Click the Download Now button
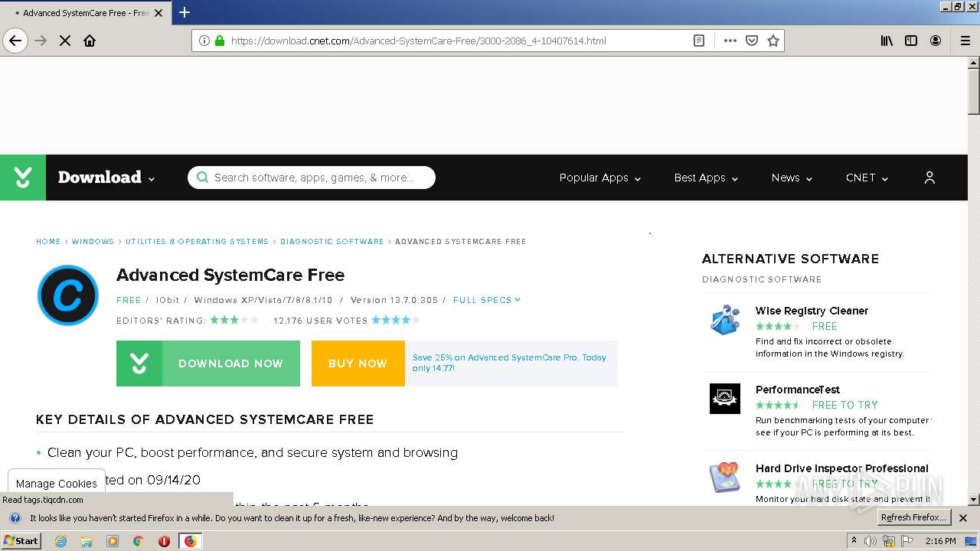The width and height of the screenshot is (980, 551). [208, 364]
